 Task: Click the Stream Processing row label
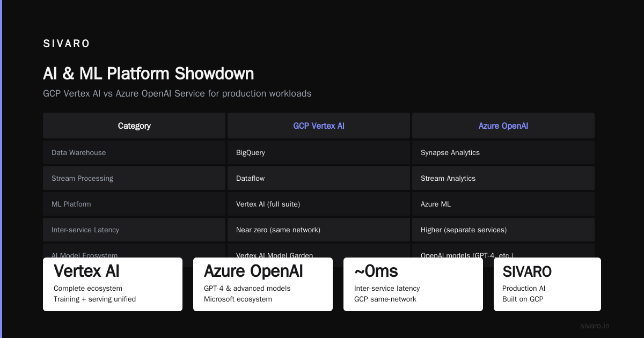click(134, 178)
